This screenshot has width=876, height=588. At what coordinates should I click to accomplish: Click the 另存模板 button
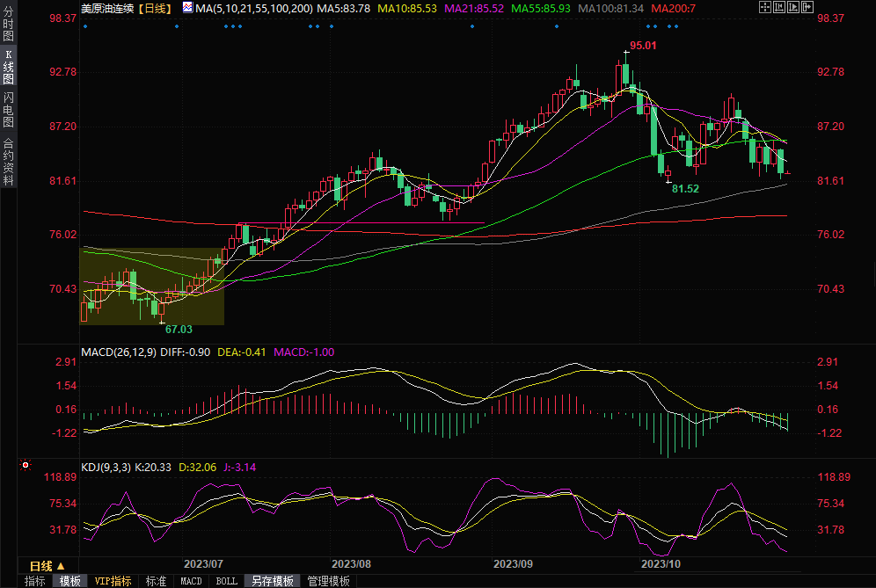(272, 581)
